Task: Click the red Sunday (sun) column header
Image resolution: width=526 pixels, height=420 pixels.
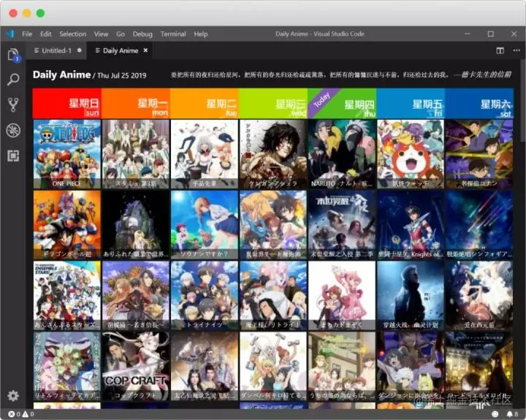Action: pyautogui.click(x=67, y=103)
